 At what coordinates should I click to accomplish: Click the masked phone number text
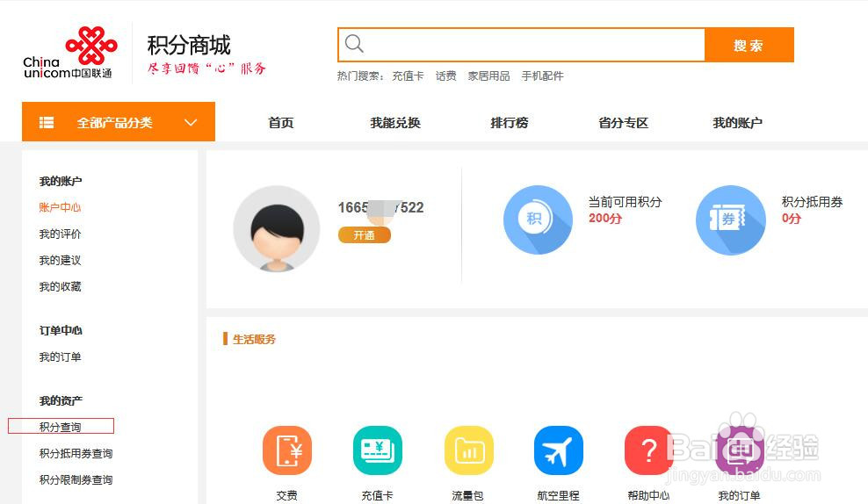[x=381, y=207]
